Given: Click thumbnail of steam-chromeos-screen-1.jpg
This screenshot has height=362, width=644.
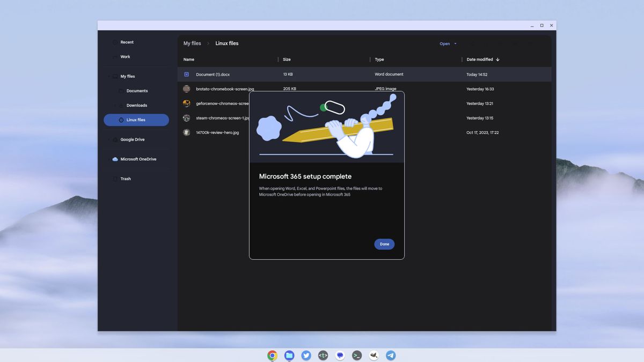Looking at the screenshot, I should click(186, 118).
